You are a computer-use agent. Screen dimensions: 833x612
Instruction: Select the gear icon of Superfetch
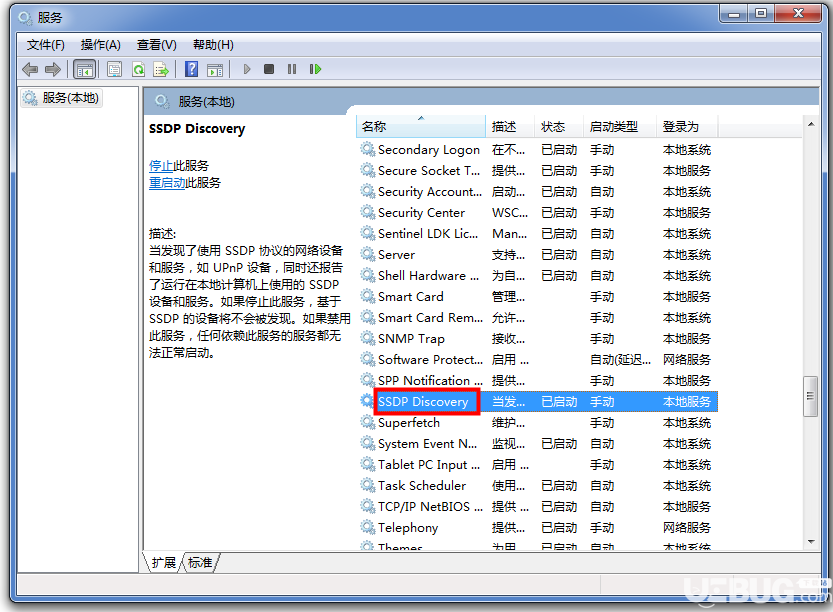[x=368, y=422]
